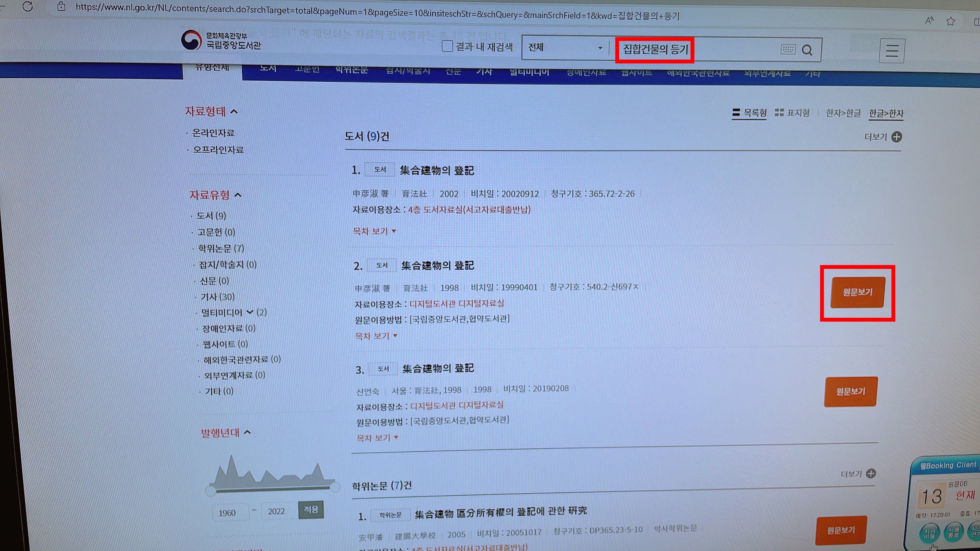Click the plus icon beside 도서 더보기
This screenshot has width=980, height=551.
[x=897, y=137]
